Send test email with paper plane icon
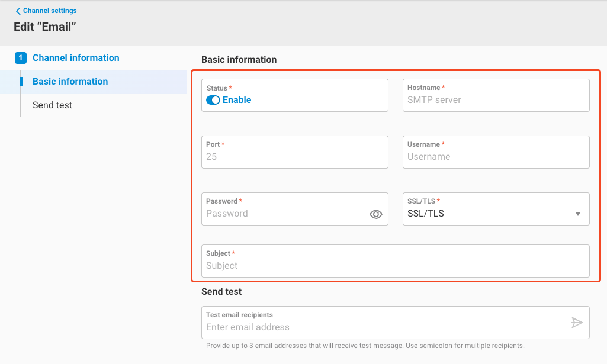 coord(577,323)
